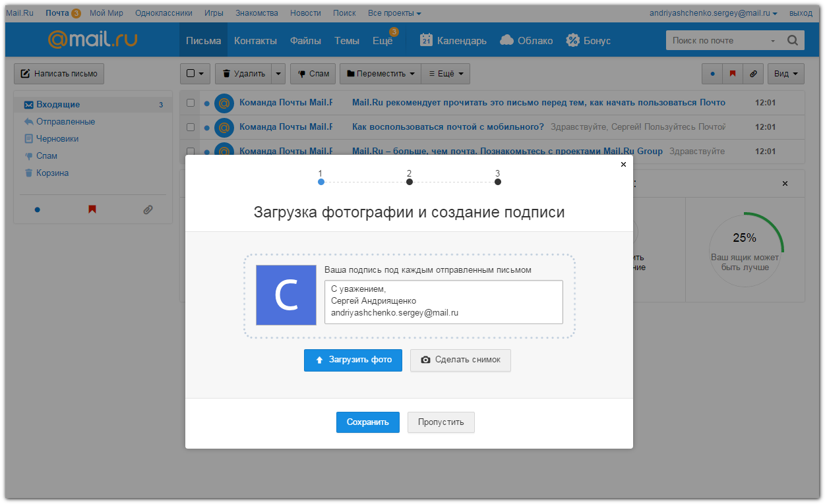This screenshot has height=504, width=825.
Task: Tick the select-all checkbox in toolbar
Action: tap(191, 74)
